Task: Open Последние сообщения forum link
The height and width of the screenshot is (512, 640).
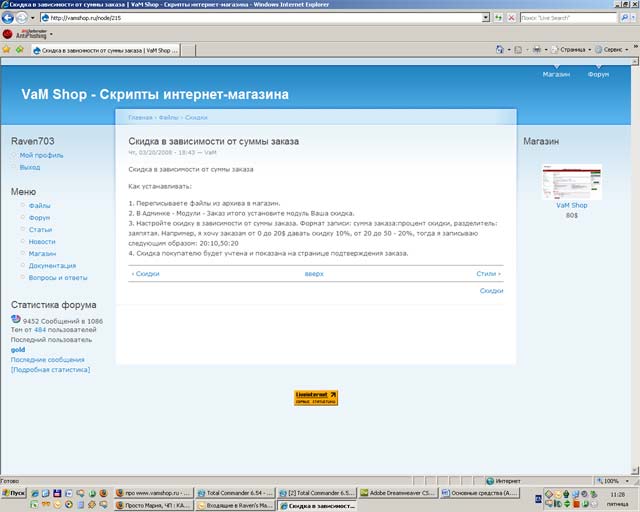Action: [48, 360]
